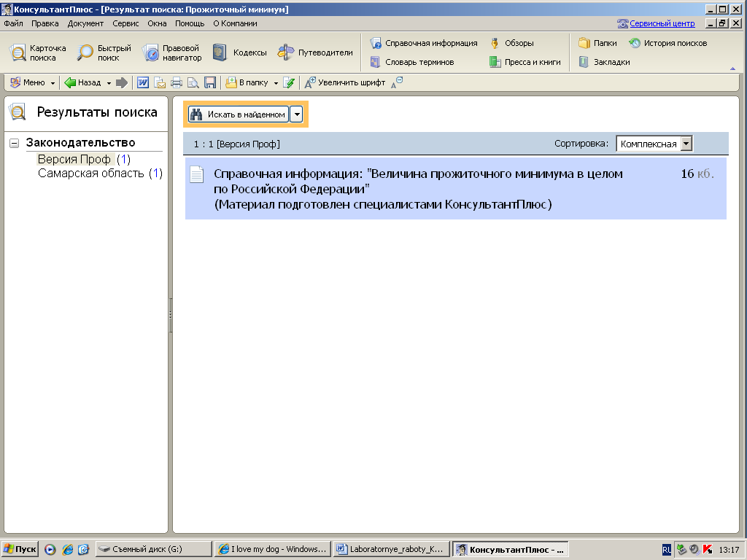Click Kaspersky tray icon

coord(708,550)
